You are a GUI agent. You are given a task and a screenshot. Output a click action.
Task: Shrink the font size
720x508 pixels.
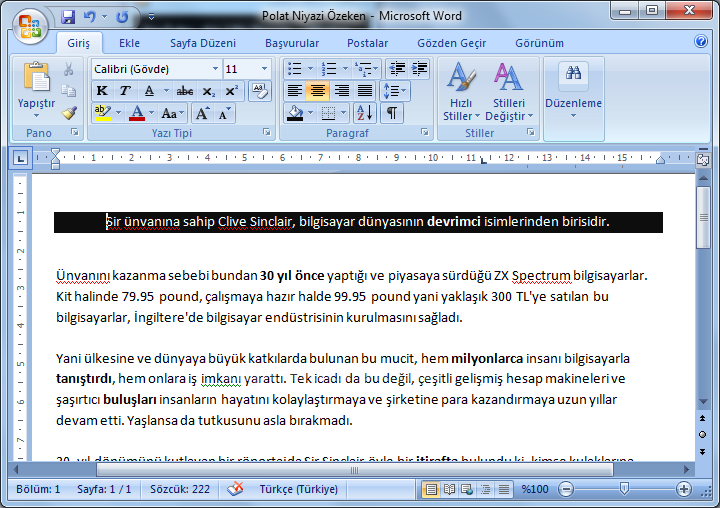coord(224,113)
